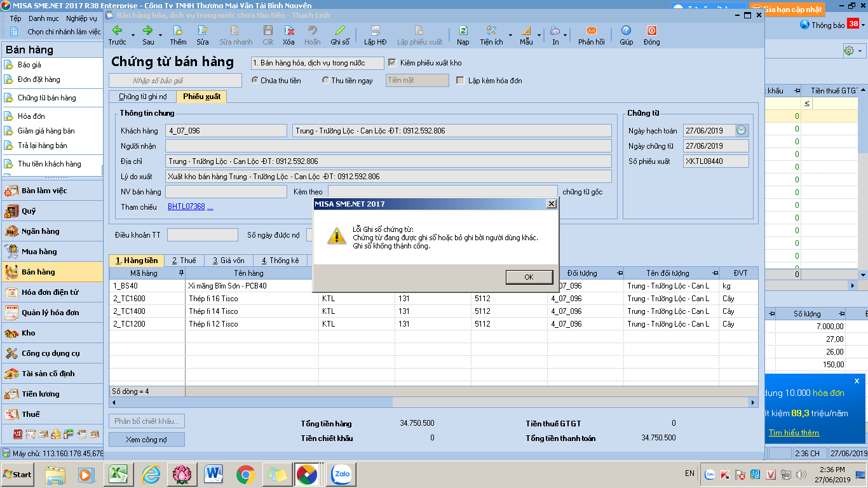Click the Sửa (edit) toolbar icon
Image resolution: width=868 pixels, height=488 pixels.
(x=203, y=30)
